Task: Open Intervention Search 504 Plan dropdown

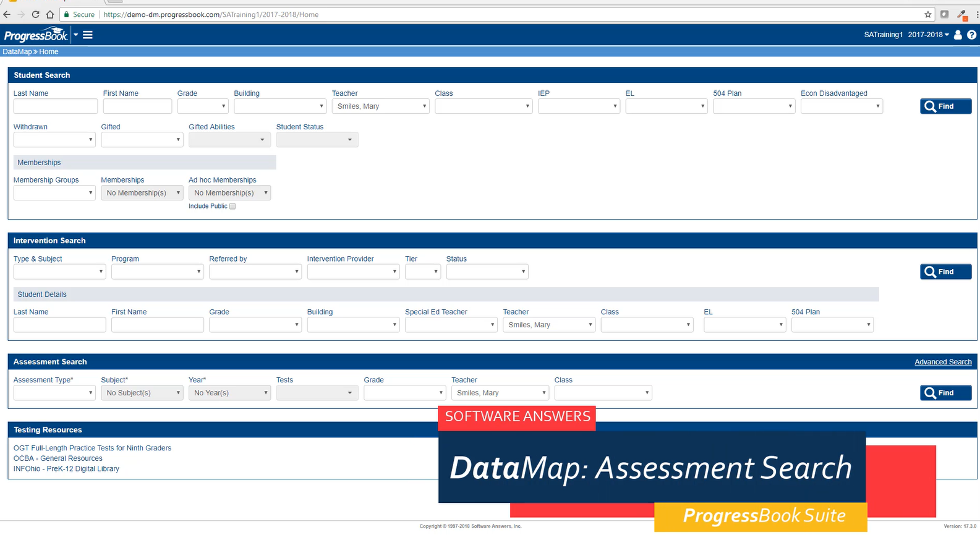Action: [x=833, y=325]
